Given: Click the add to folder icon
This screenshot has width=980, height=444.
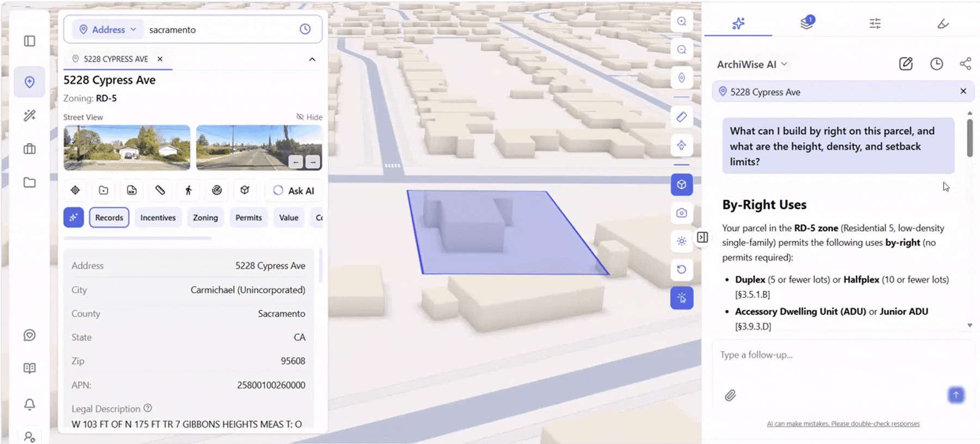Looking at the screenshot, I should click(x=103, y=190).
